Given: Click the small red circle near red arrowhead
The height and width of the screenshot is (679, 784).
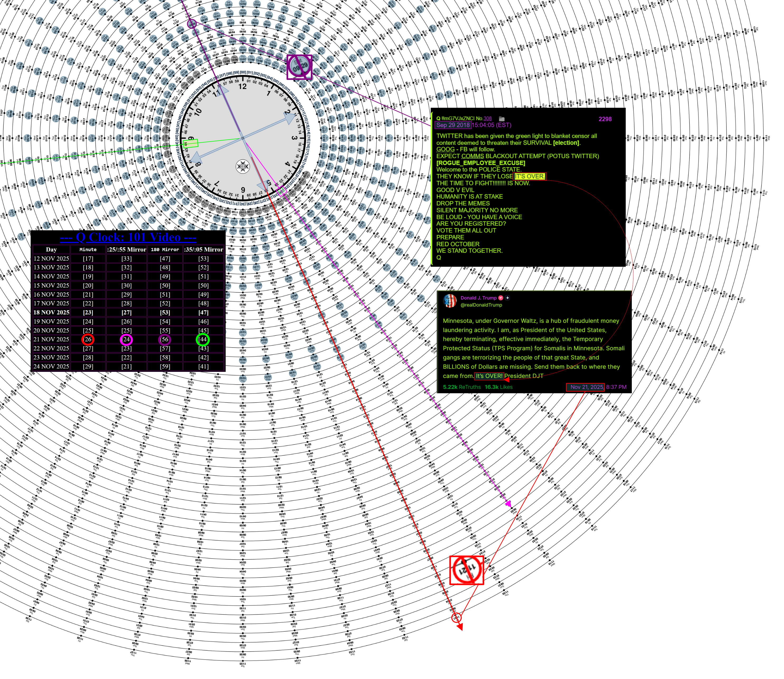Looking at the screenshot, I should pyautogui.click(x=456, y=618).
